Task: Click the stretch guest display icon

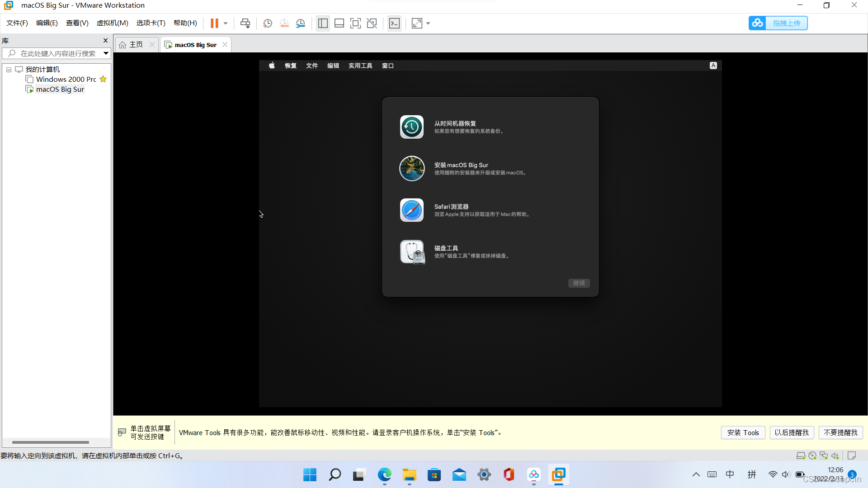Action: pos(417,23)
